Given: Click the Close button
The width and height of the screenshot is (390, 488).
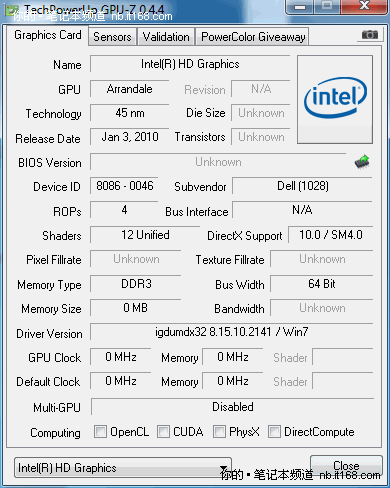Looking at the screenshot, I should point(346,465).
